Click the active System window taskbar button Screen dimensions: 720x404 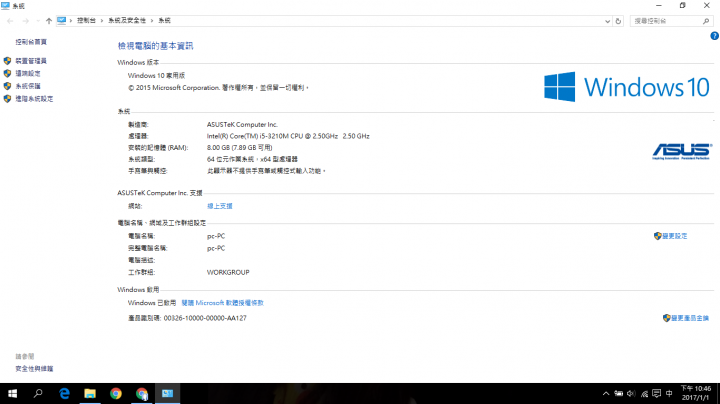168,393
